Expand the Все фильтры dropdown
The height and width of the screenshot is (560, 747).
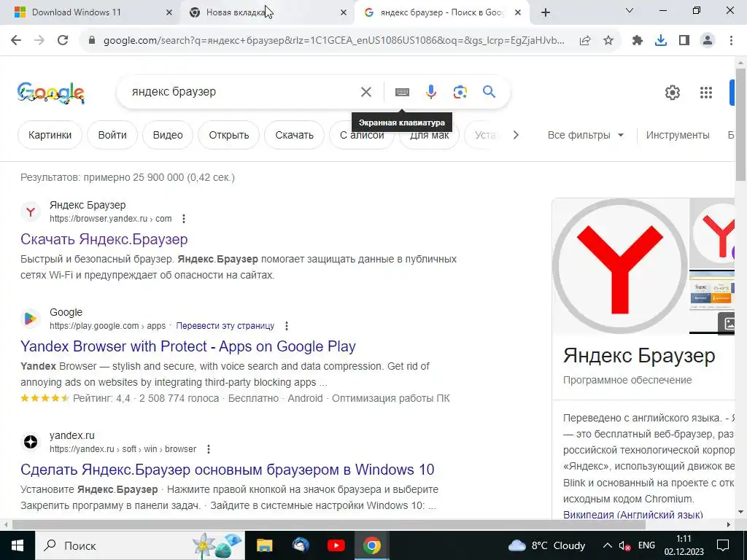coord(586,135)
